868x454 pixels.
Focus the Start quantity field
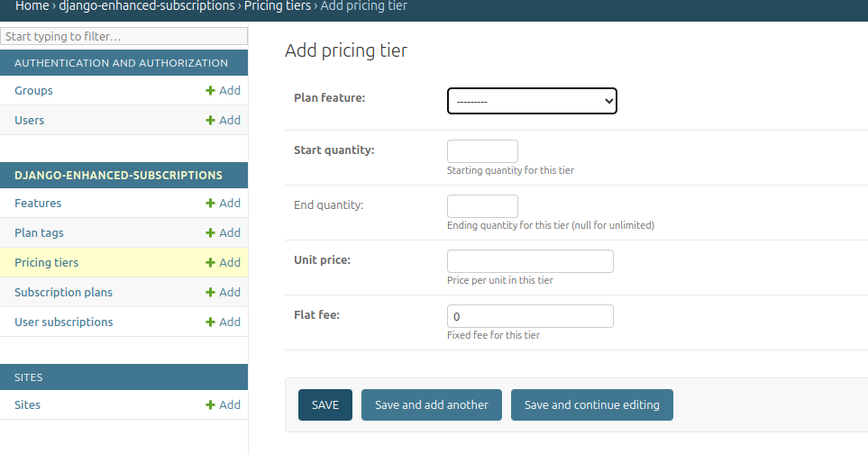tap(482, 151)
